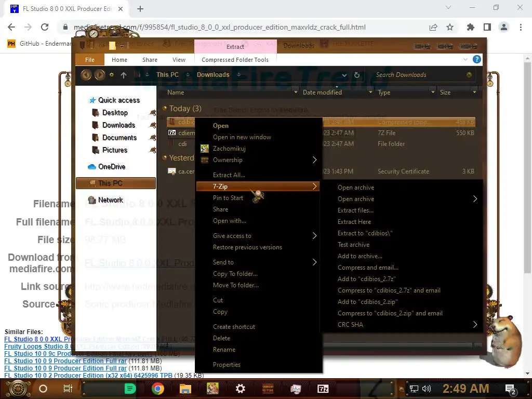Expand the Explorer ribbon chevron
This screenshot has height=399, width=532.
(x=465, y=59)
